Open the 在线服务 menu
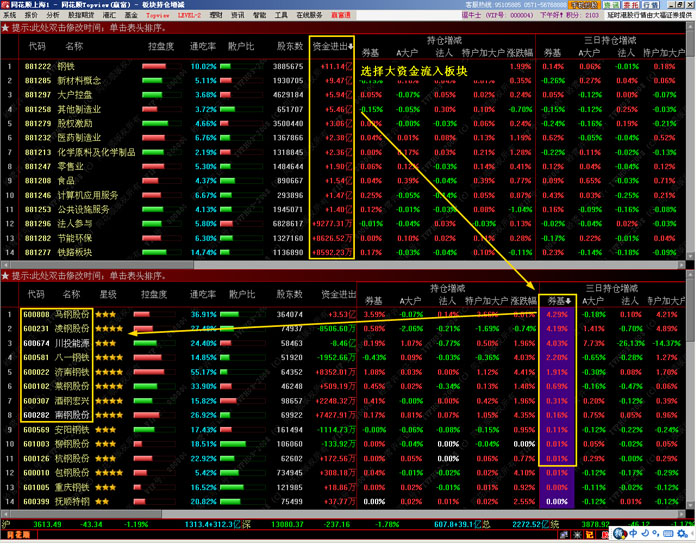Image resolution: width=700 pixels, height=545 pixels. pyautogui.click(x=307, y=16)
